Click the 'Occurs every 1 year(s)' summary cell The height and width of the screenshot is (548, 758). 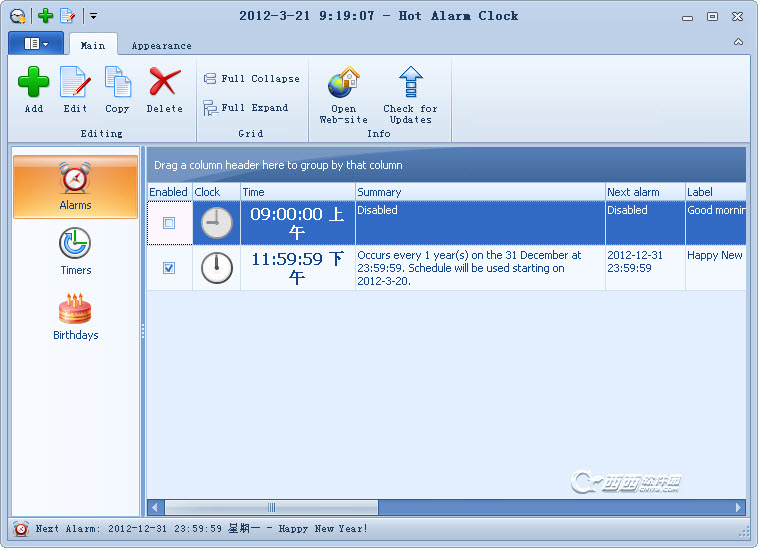coord(480,268)
